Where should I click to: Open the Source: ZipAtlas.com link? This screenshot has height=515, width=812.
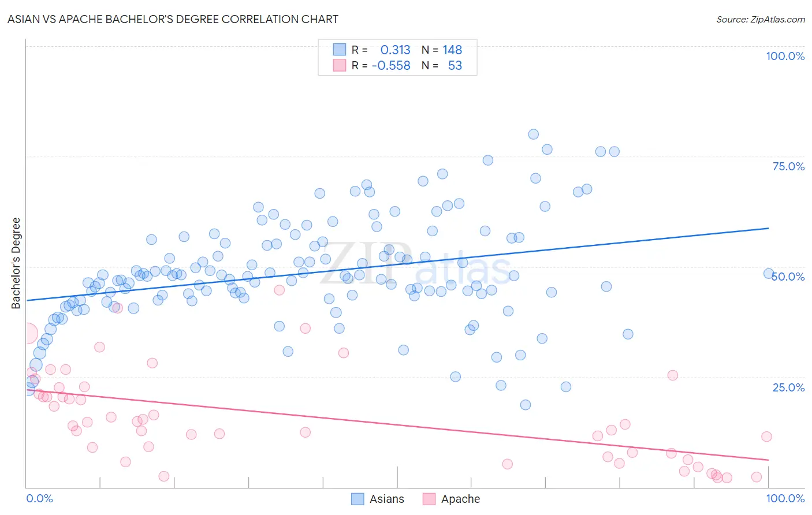point(760,19)
